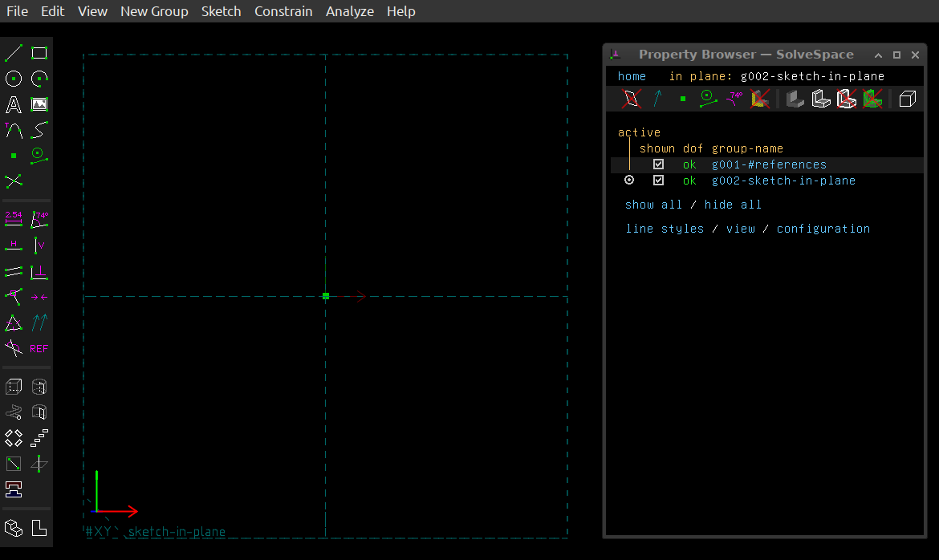939x560 pixels.
Task: Pick the arc of a circle tool
Action: click(39, 79)
